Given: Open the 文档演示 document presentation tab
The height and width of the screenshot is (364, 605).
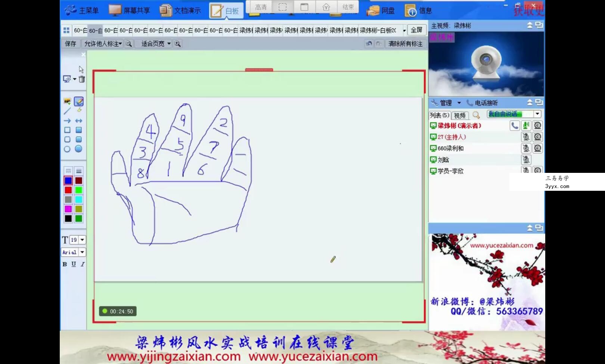Looking at the screenshot, I should 180,10.
